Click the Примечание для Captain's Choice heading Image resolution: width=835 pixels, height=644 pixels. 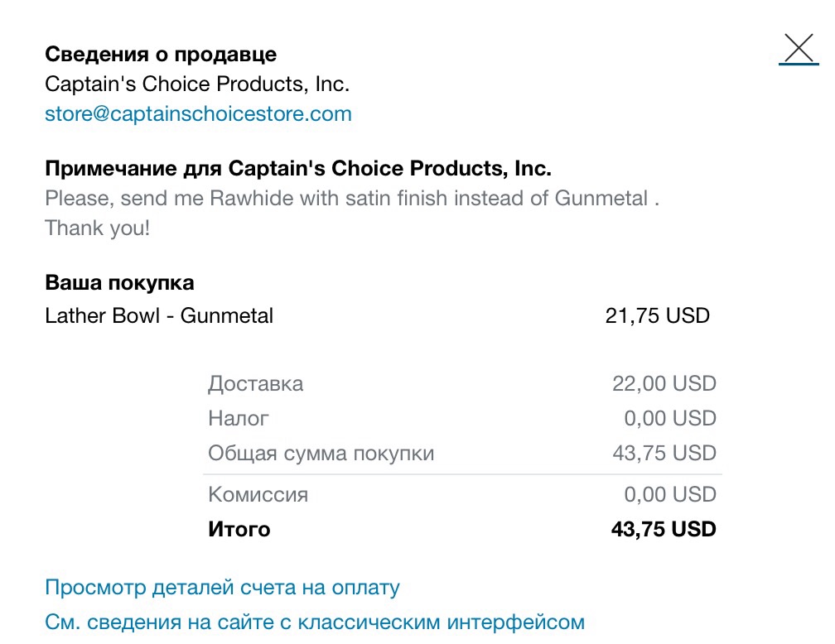(298, 169)
